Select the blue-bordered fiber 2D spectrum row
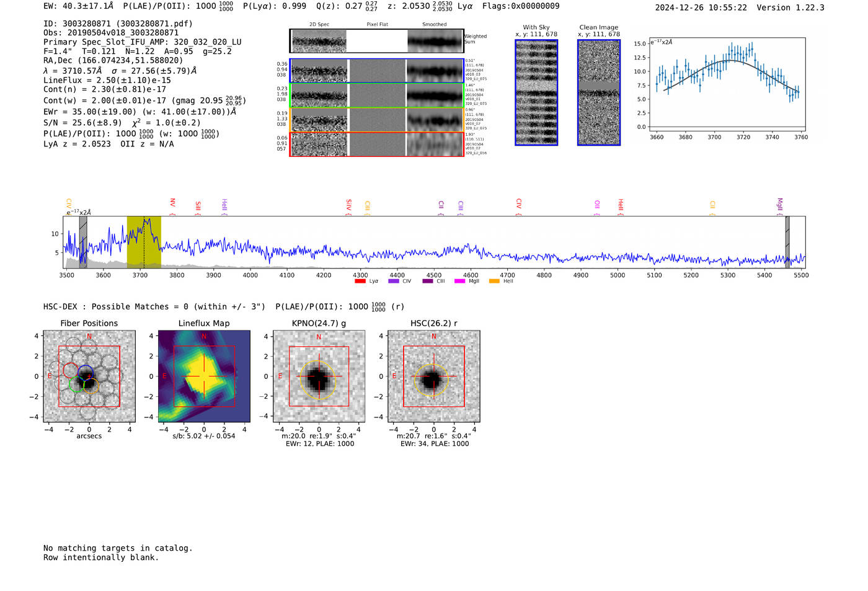 click(x=377, y=71)
